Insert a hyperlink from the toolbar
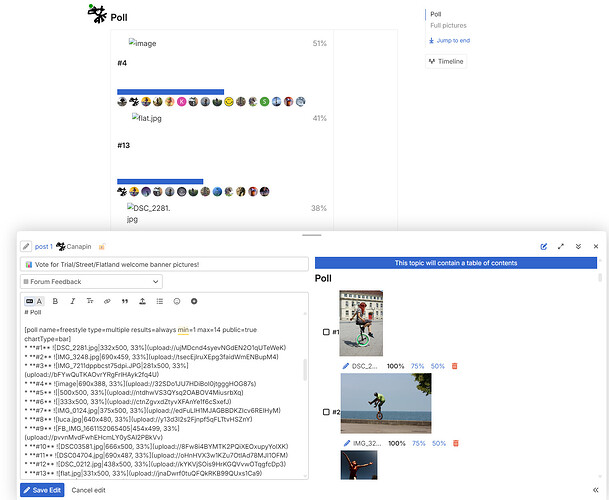This screenshot has height=500, width=609. (107, 301)
